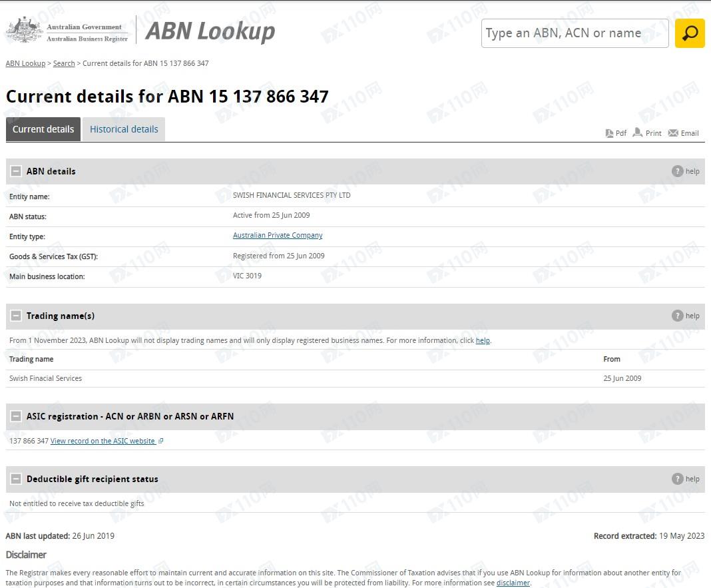Image resolution: width=711 pixels, height=588 pixels.
Task: Follow View record on the ASIC website link
Action: click(103, 441)
